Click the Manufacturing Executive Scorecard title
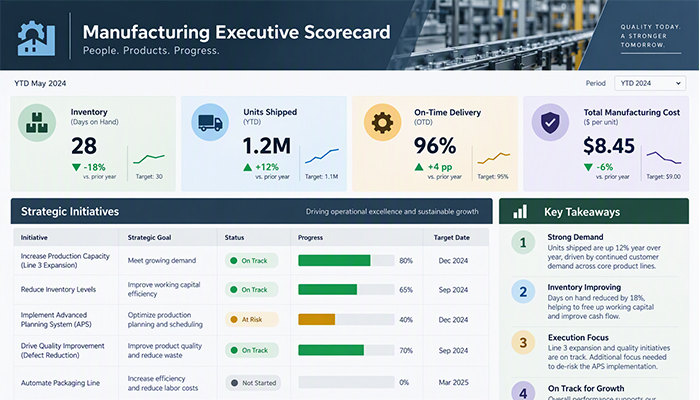Screen dimensions: 700x400 [x=237, y=33]
